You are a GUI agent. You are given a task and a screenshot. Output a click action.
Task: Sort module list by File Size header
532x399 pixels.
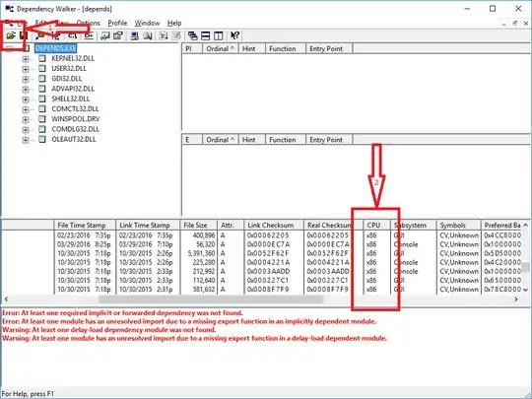[x=198, y=226]
